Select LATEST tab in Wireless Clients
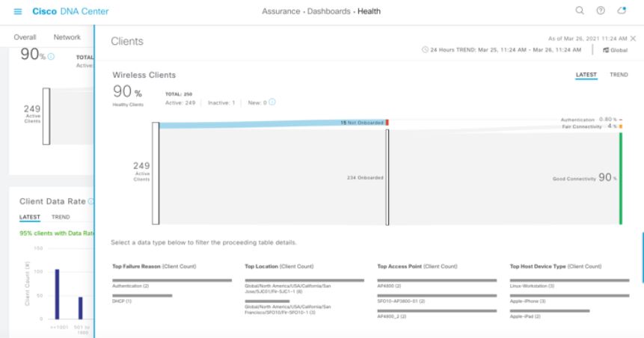The image size is (644, 338). [x=586, y=75]
